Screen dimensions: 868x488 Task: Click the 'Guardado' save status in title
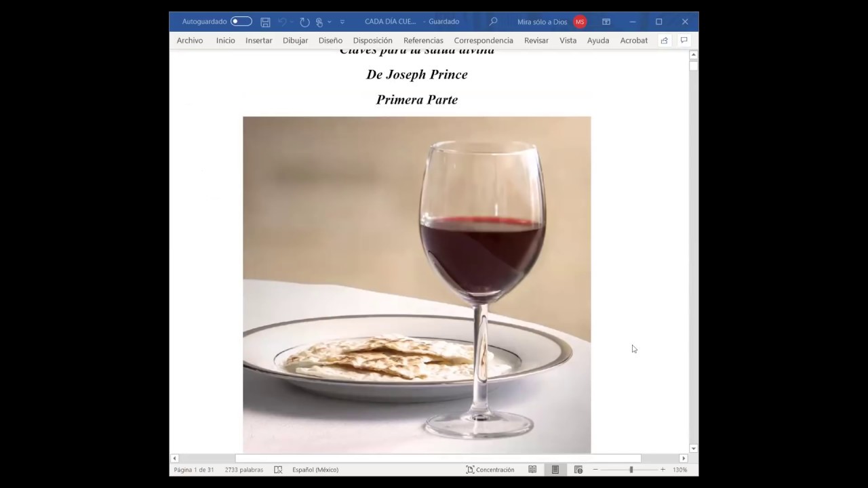coord(444,22)
